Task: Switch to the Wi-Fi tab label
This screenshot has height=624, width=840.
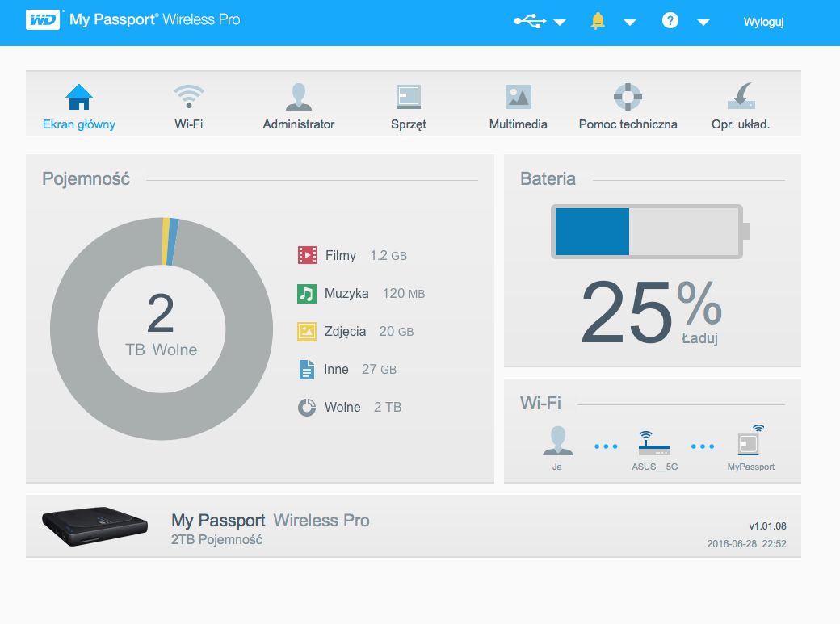Action: pyautogui.click(x=188, y=124)
